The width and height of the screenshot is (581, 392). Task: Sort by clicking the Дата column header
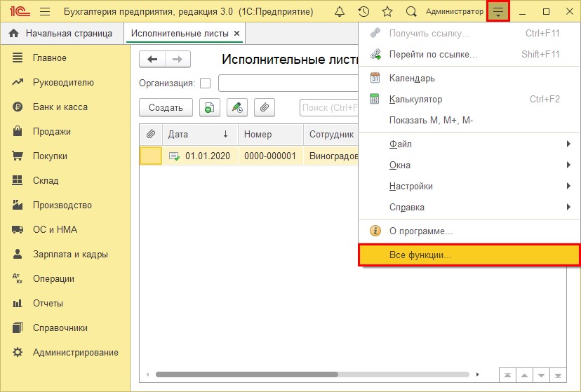tap(198, 134)
